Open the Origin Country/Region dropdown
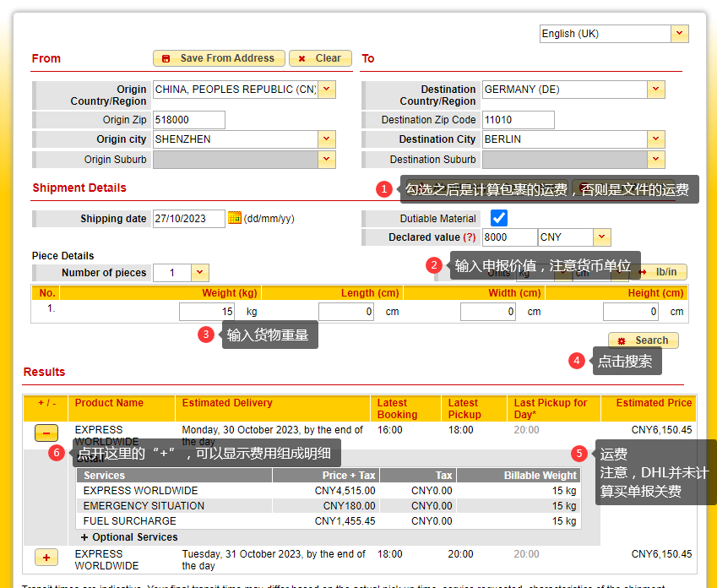This screenshot has height=588, width=717. [x=327, y=90]
